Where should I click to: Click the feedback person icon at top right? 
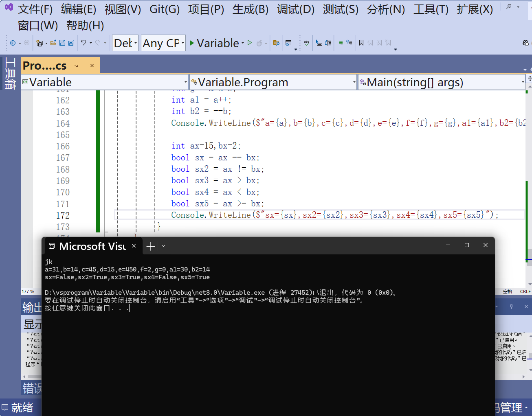coord(525,43)
